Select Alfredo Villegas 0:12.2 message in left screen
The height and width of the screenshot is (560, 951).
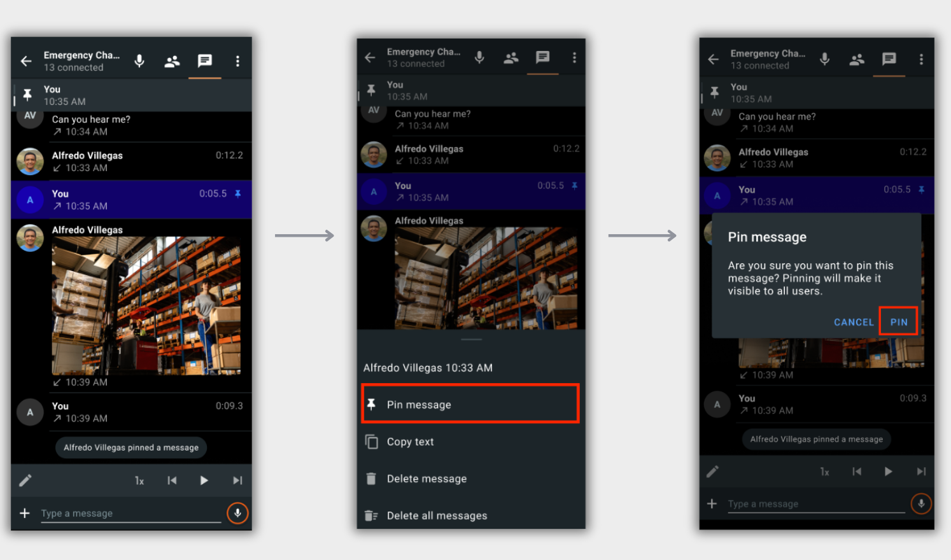pos(132,162)
